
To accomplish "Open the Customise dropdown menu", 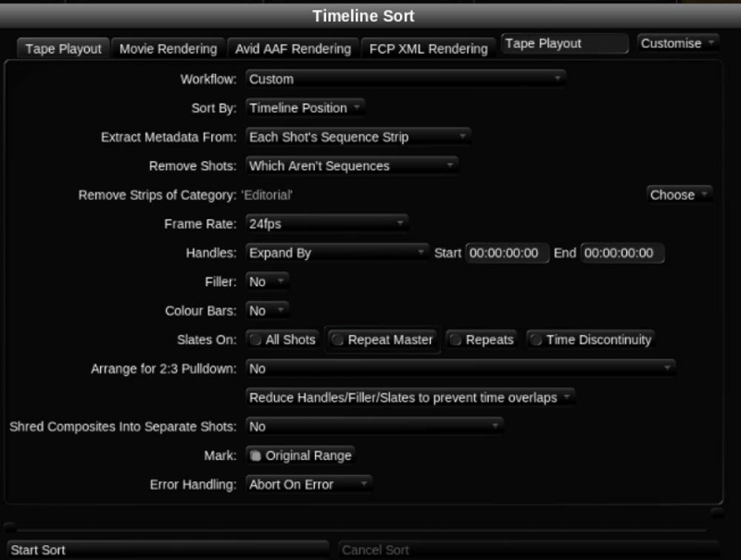I will click(678, 44).
